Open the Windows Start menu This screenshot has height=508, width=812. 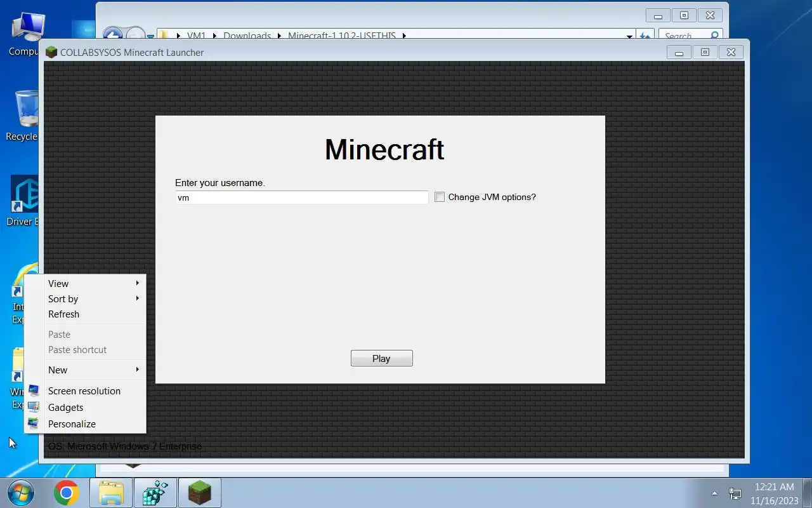(x=20, y=493)
